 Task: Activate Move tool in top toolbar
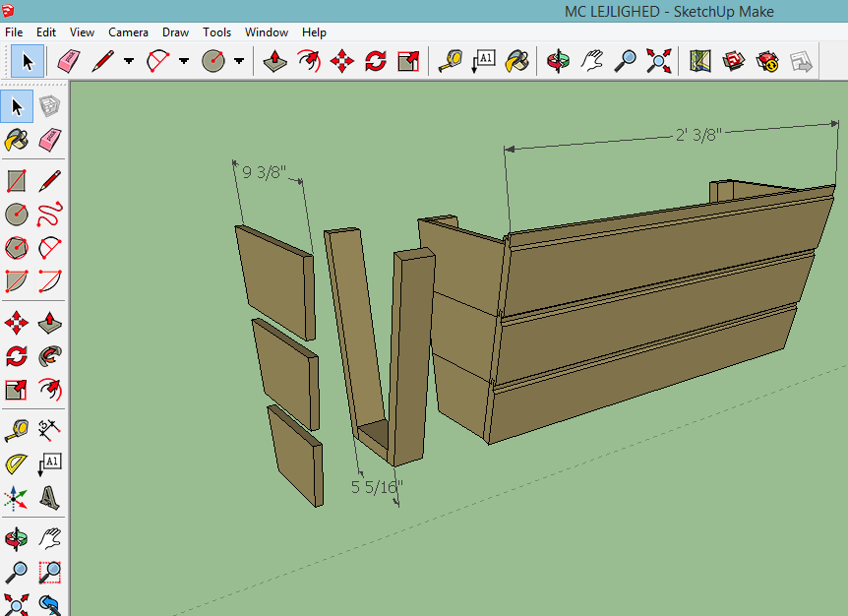coord(342,61)
